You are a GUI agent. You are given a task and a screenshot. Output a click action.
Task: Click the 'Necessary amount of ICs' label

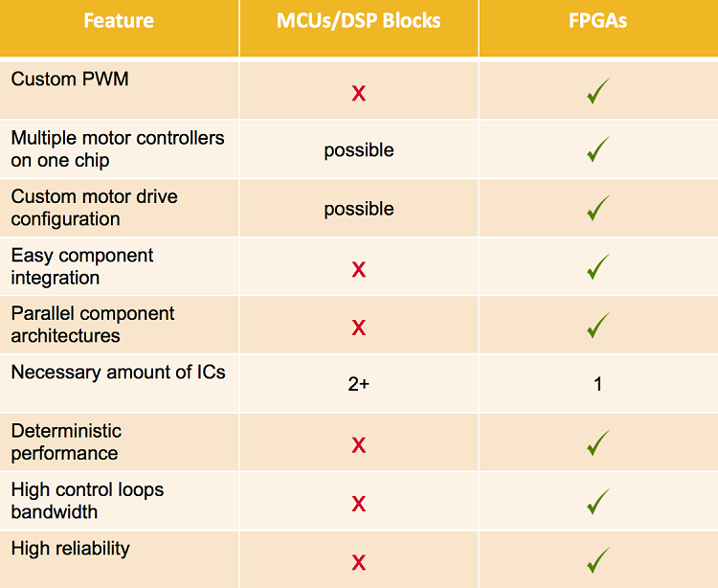(119, 372)
